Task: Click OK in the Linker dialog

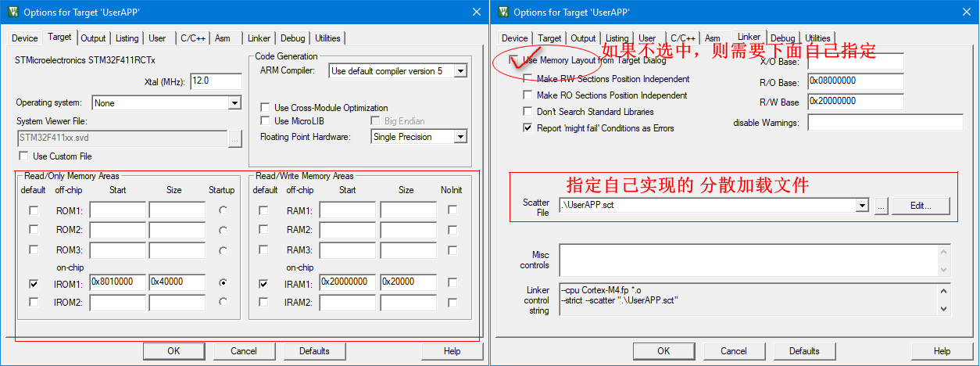Action: tap(663, 351)
